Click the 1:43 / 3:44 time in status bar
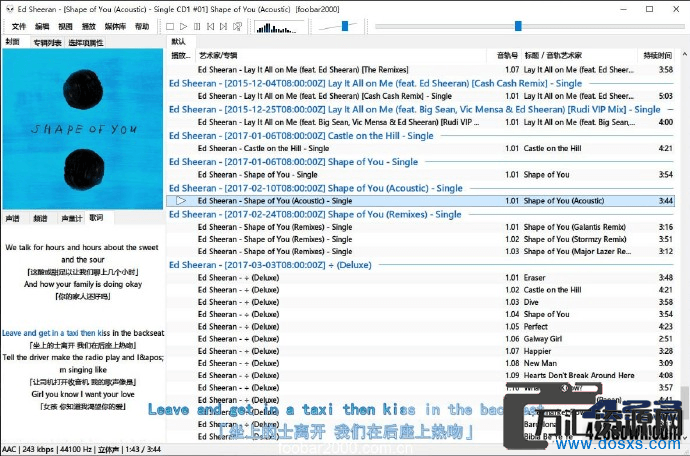The width and height of the screenshot is (690, 456). pos(143,449)
